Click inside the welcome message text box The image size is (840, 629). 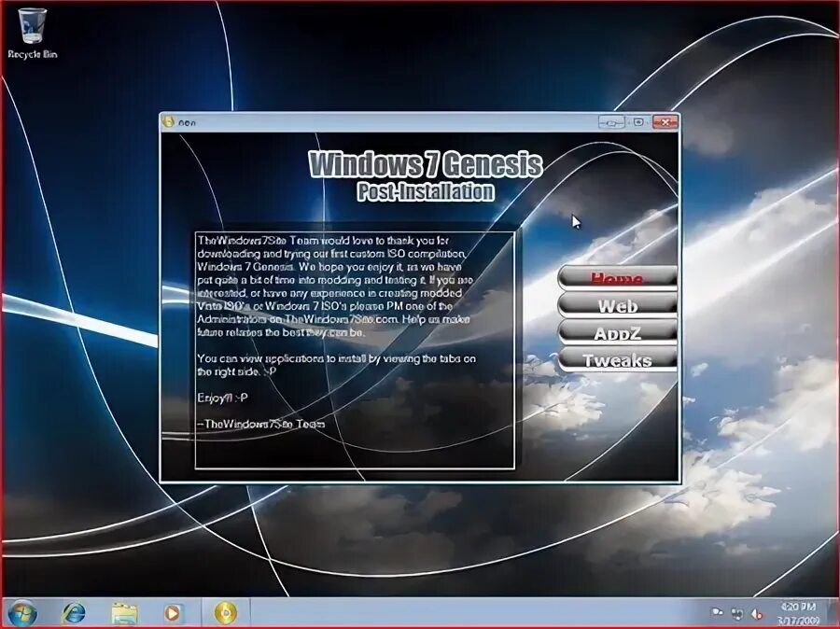(355, 350)
